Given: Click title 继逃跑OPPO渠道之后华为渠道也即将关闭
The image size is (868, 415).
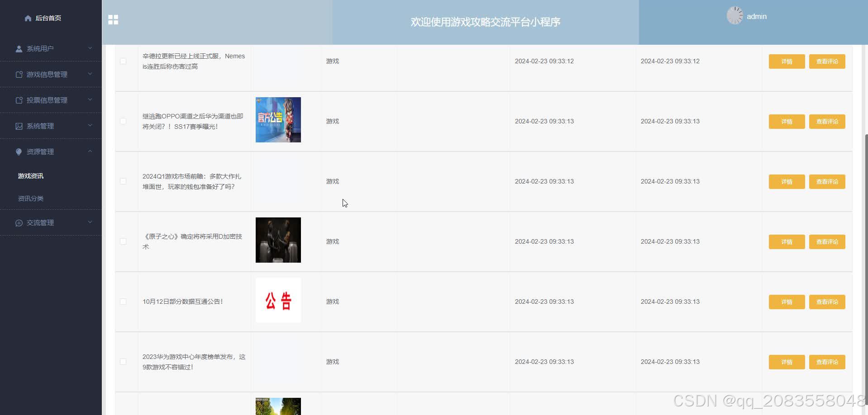Looking at the screenshot, I should (193, 121).
